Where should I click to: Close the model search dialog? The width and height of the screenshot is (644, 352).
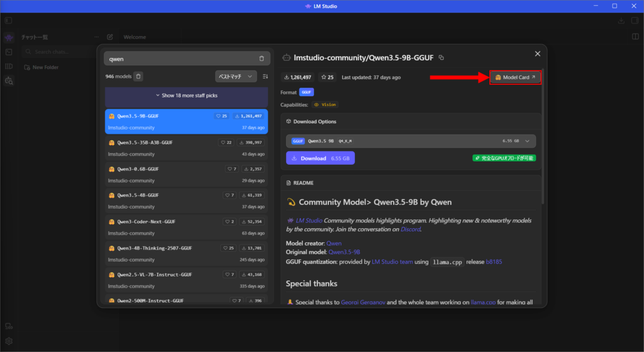tap(537, 54)
